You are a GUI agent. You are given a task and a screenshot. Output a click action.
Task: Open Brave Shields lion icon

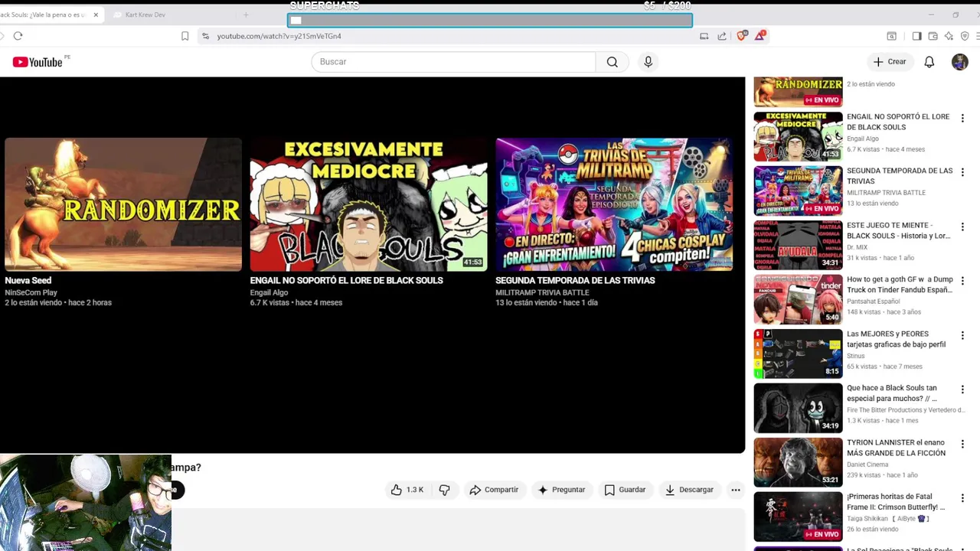click(x=741, y=35)
